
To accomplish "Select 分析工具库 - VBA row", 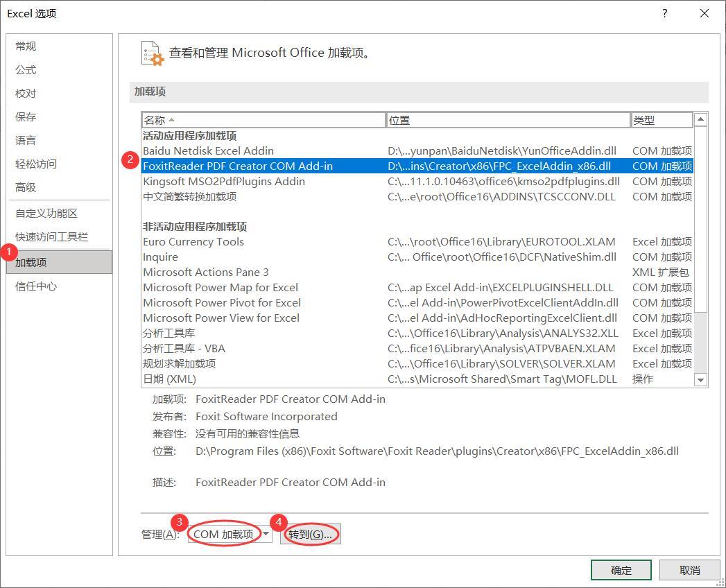I will [x=417, y=349].
